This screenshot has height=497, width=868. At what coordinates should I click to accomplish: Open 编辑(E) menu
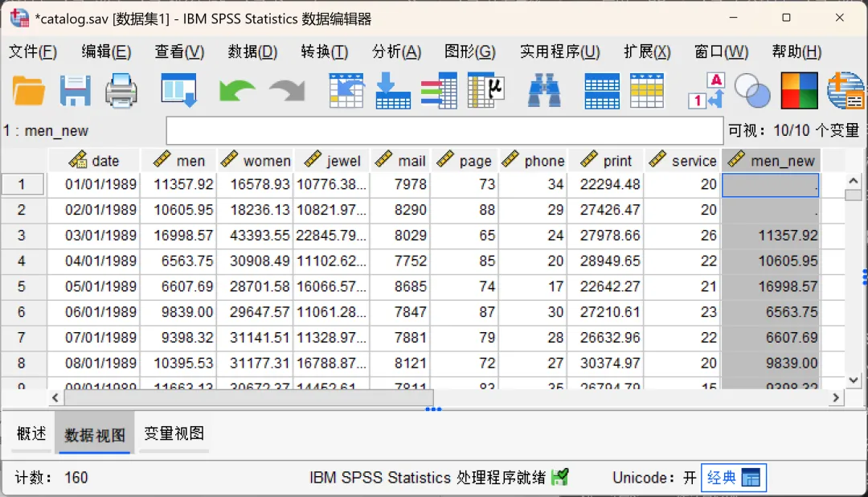pyautogui.click(x=106, y=51)
